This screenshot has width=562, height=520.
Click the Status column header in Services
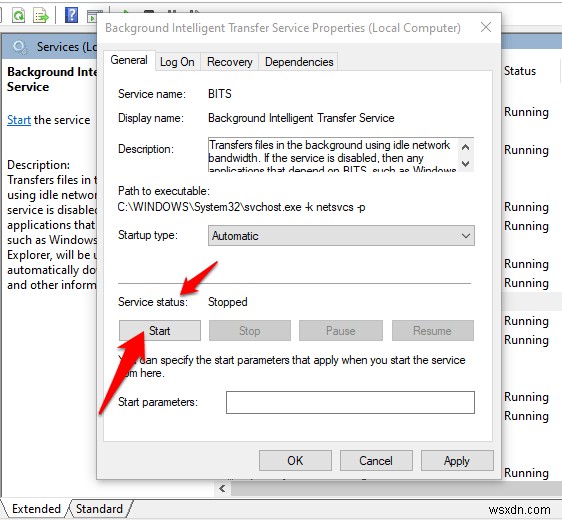(x=520, y=71)
